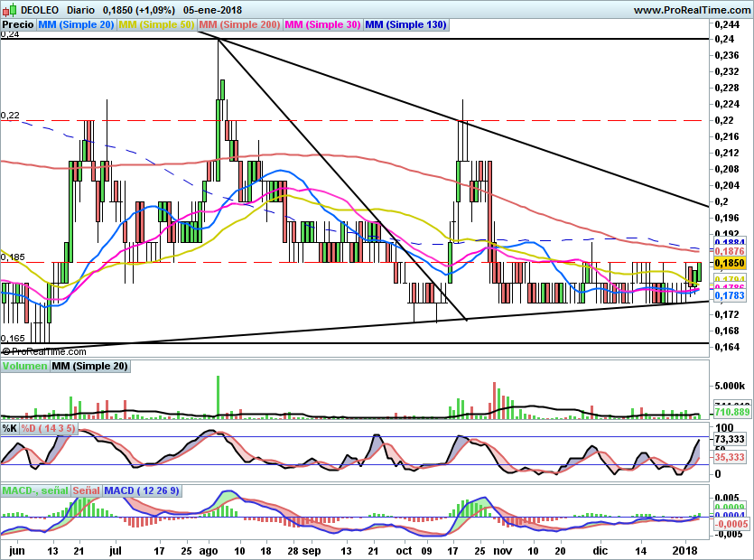Click the Volumen panel label
Viewport: 754px width, 560px height.
(x=24, y=367)
